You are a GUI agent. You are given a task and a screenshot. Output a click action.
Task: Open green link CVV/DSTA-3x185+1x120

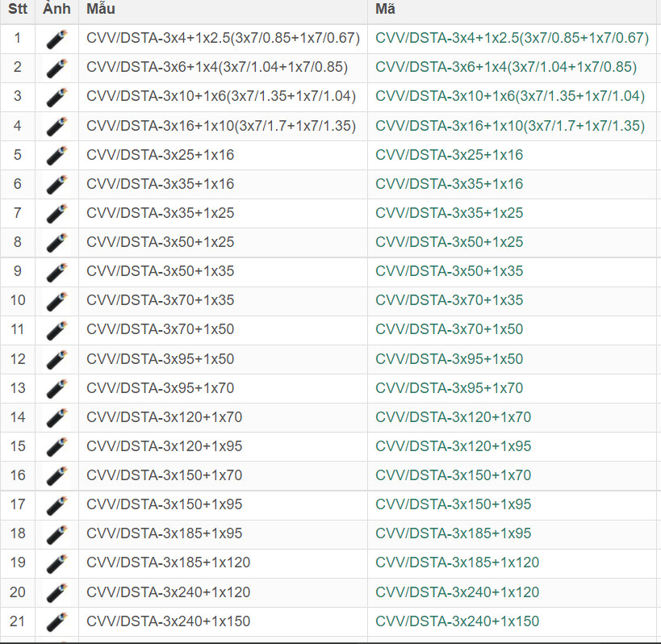coord(457,562)
